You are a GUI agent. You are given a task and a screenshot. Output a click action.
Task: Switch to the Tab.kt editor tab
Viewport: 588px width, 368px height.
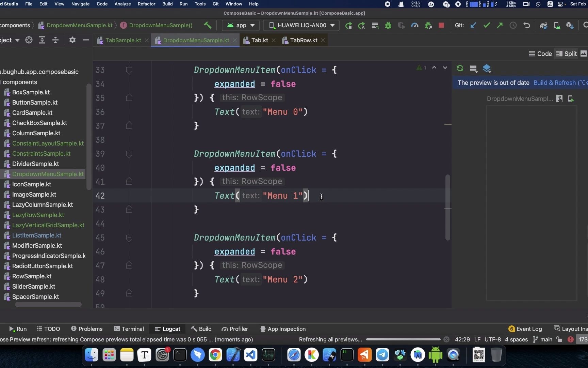[259, 40]
